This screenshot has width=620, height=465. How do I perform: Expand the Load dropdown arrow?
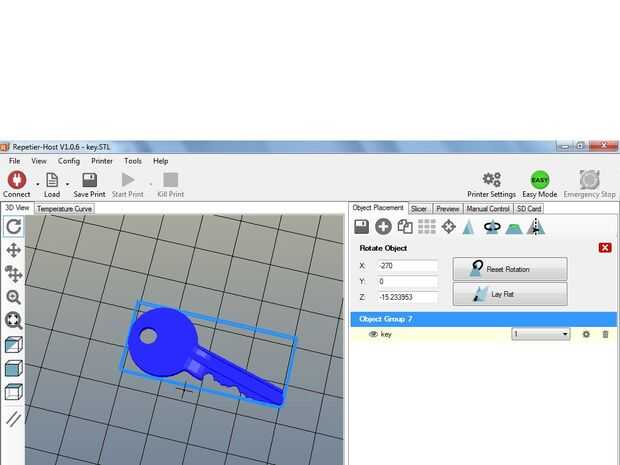click(x=67, y=184)
